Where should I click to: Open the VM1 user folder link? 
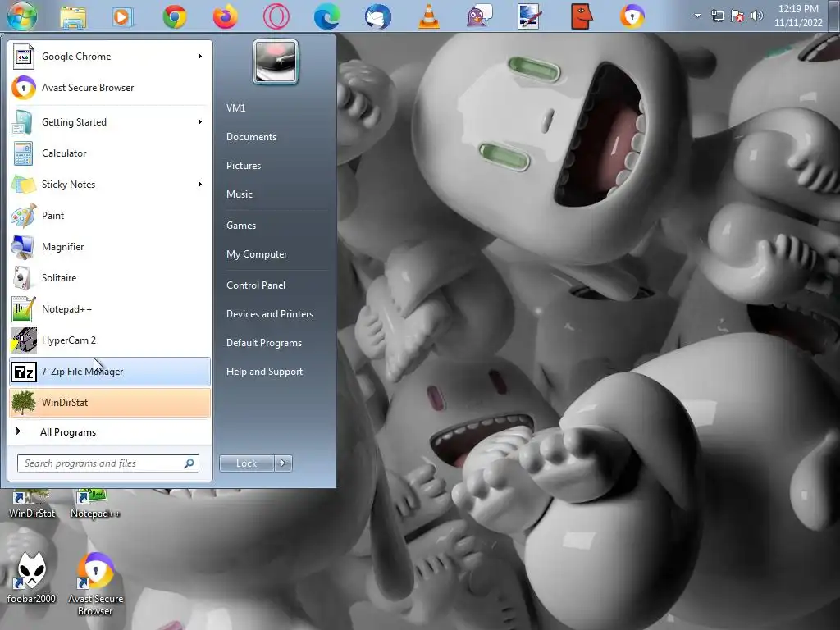point(235,108)
